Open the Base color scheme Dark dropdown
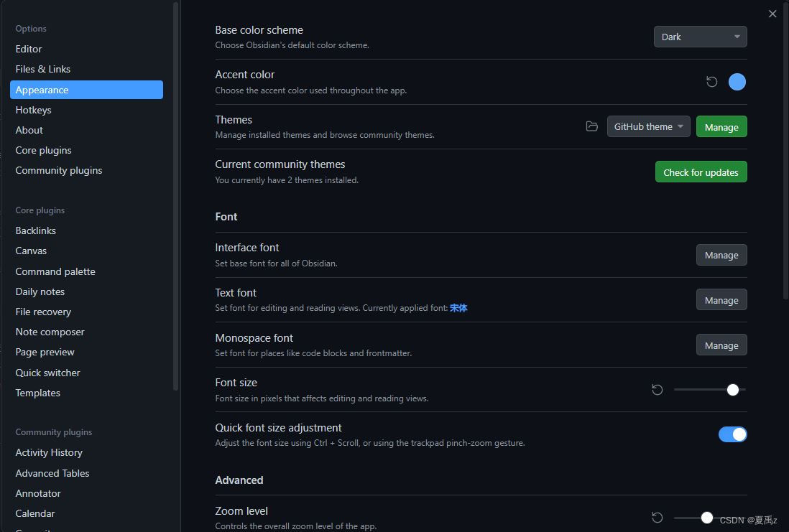Image resolution: width=789 pixels, height=532 pixels. pyautogui.click(x=700, y=37)
